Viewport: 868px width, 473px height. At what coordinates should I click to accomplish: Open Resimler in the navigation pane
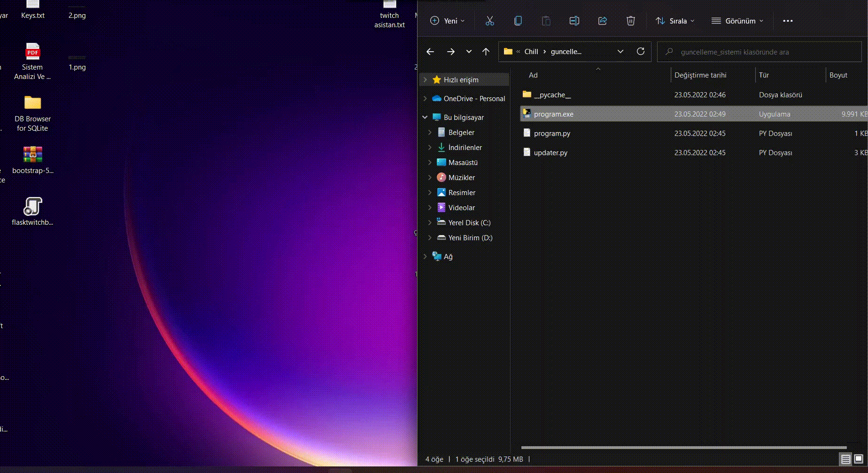click(462, 193)
